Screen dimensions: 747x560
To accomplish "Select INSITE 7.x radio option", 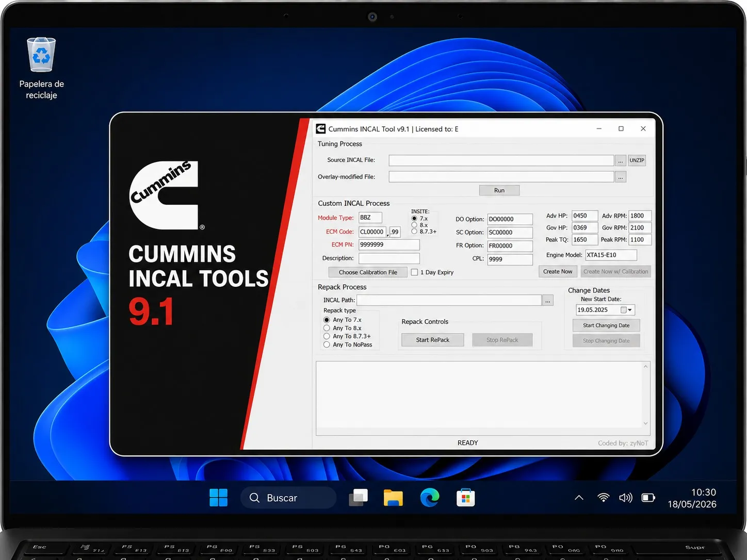I will click(414, 219).
